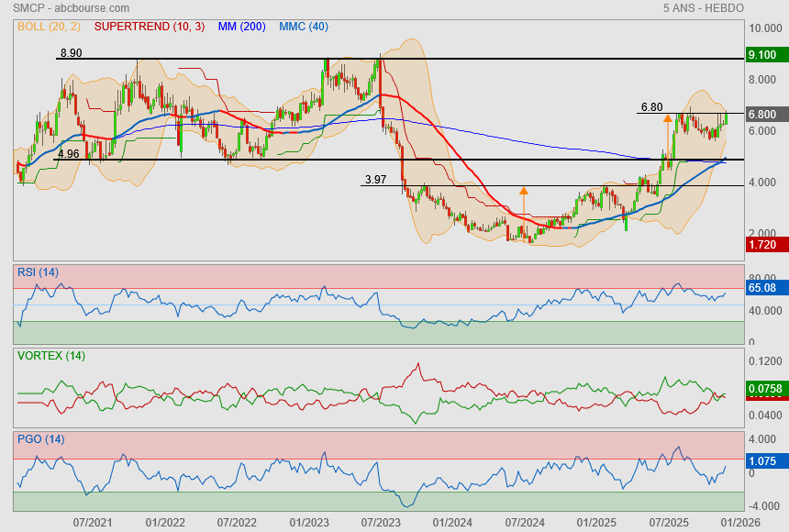Click the 8.90 resistance level label
Image resolution: width=789 pixels, height=532 pixels.
[x=71, y=53]
